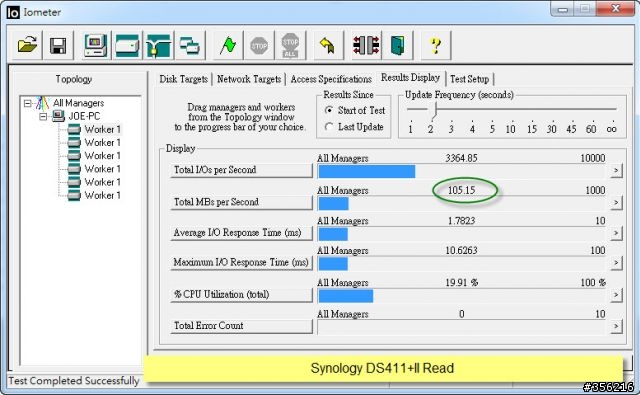Click Iometer title bar logo icon

[13, 12]
